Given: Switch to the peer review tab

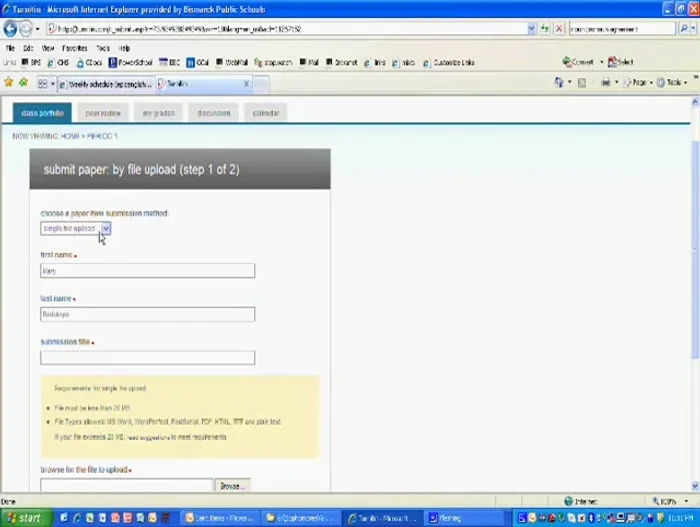Looking at the screenshot, I should tap(102, 113).
